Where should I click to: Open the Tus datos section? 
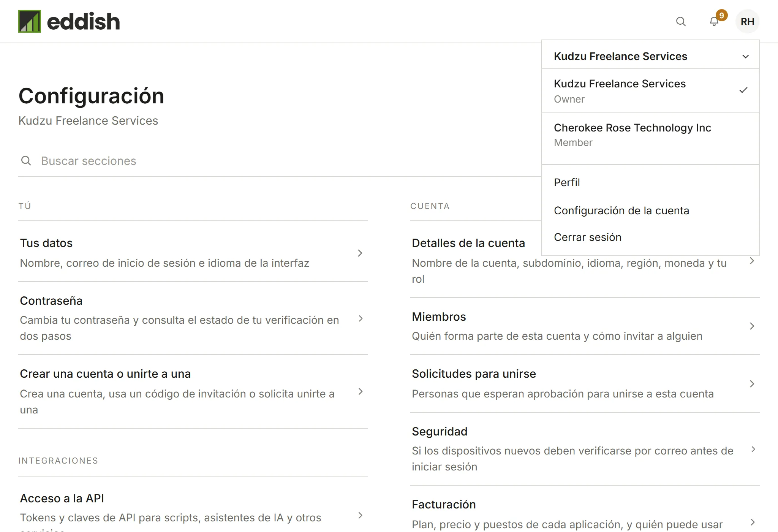tap(193, 253)
